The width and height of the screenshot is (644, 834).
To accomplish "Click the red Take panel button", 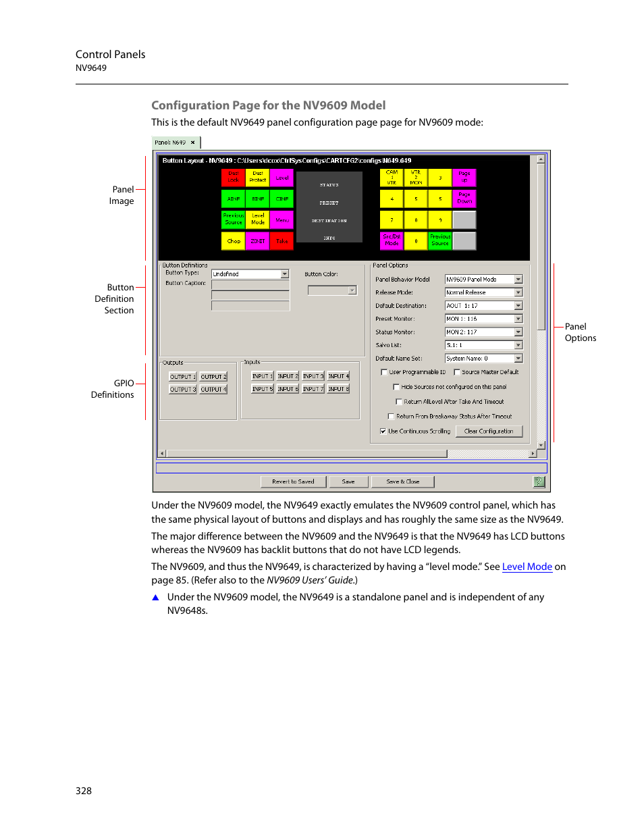I will (282, 241).
